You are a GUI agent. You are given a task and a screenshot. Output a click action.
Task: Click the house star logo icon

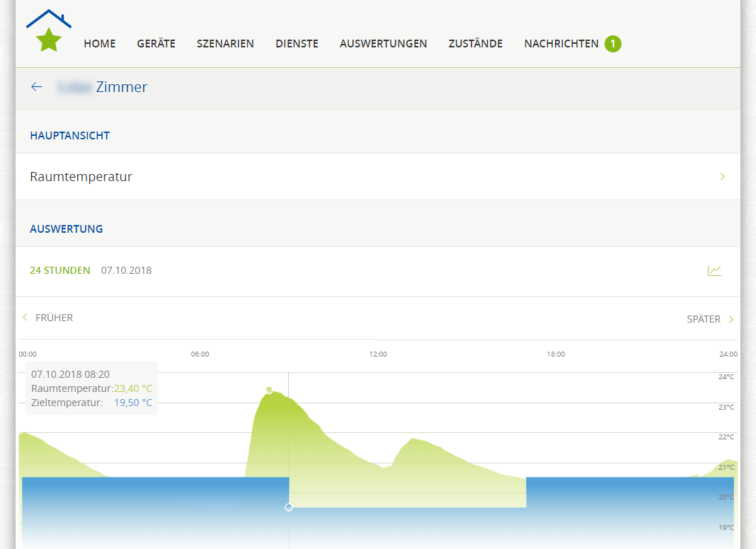(49, 32)
